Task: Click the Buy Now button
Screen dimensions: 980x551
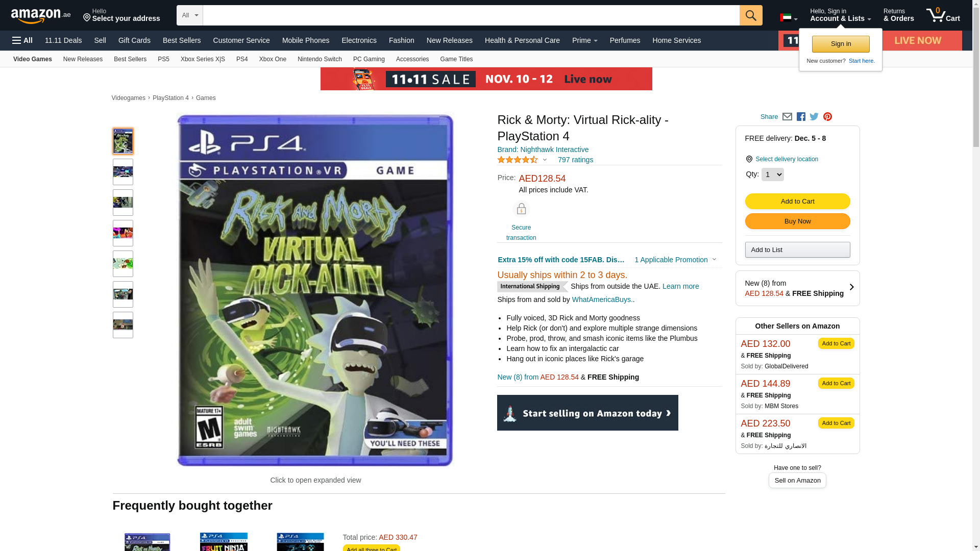Action: [x=797, y=221]
